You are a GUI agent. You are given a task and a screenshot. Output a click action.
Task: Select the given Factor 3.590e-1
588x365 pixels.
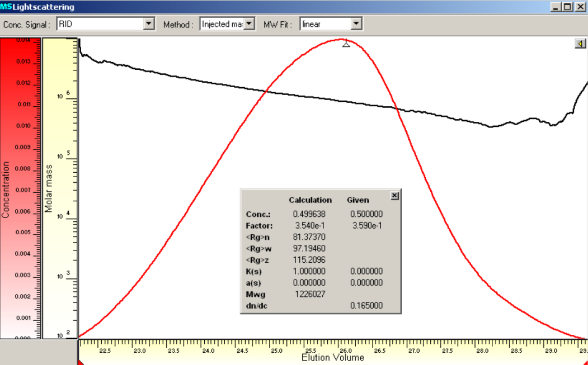[367, 226]
